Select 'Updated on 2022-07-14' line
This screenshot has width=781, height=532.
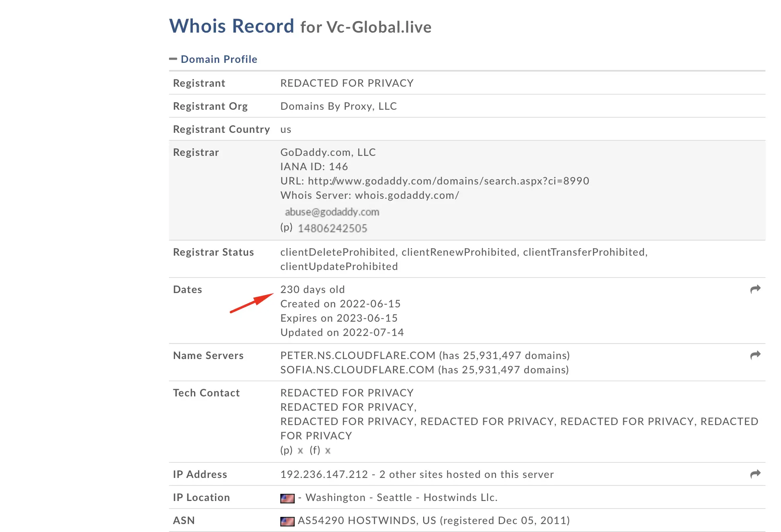342,332
